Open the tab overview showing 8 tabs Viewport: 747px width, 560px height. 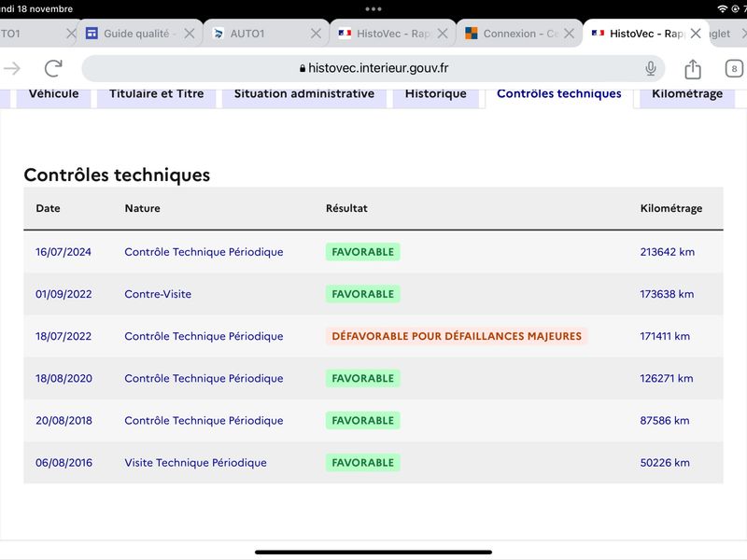(x=734, y=68)
